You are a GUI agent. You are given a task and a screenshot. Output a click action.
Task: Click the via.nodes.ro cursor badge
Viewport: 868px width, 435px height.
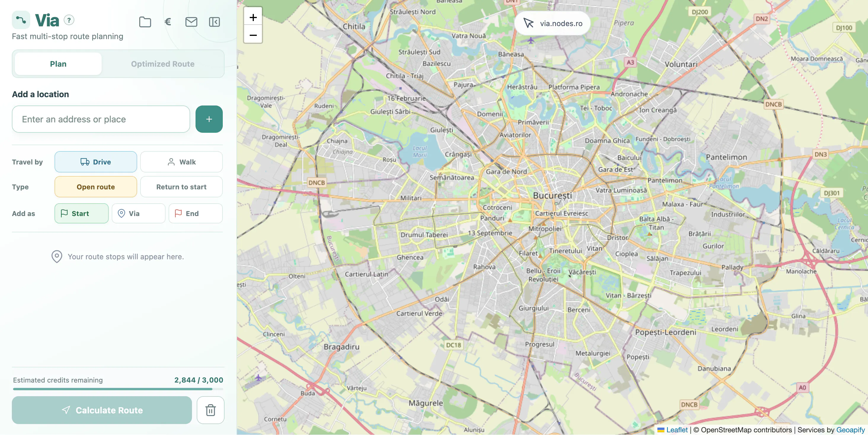point(552,24)
